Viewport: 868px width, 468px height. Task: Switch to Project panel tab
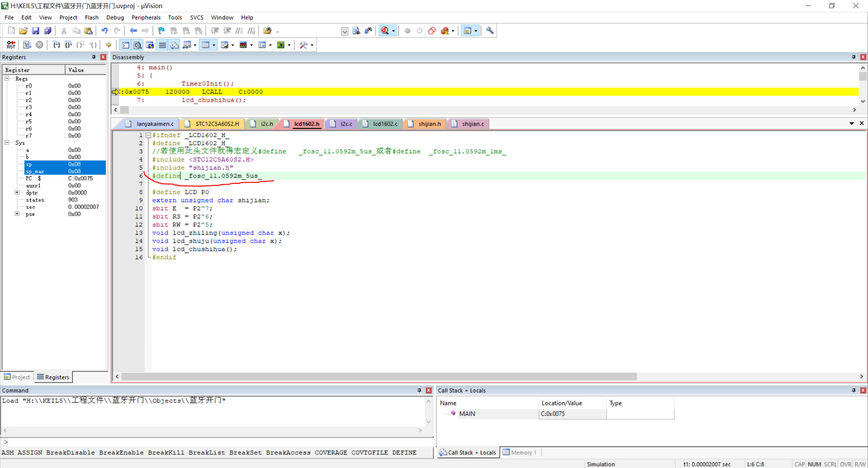click(x=17, y=377)
